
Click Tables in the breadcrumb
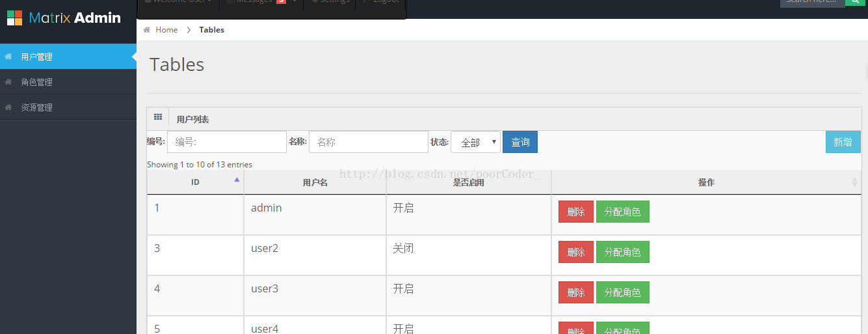tap(212, 30)
